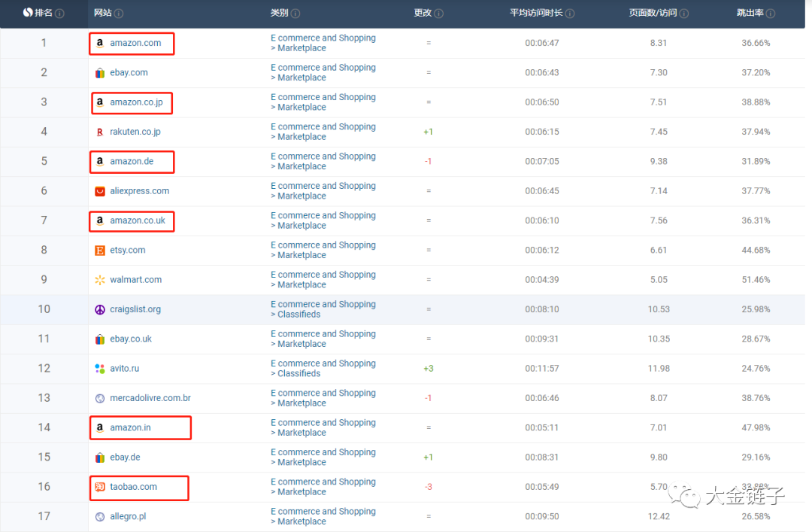812x532 pixels.
Task: Click the walmart.com spark favicon
Action: (100, 280)
